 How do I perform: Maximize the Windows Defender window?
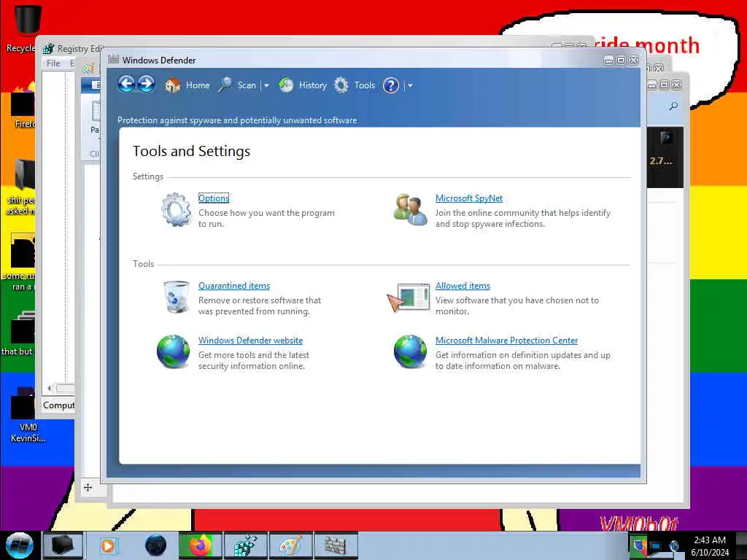tap(621, 60)
